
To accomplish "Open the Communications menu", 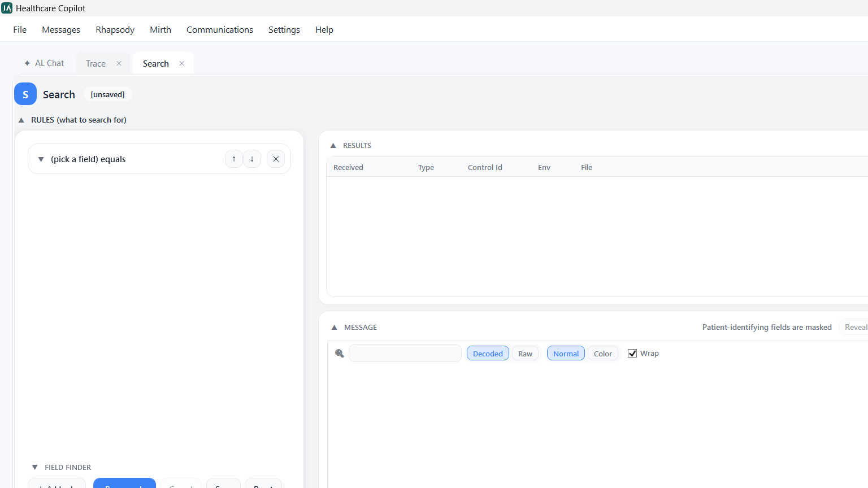I will 220,29.
